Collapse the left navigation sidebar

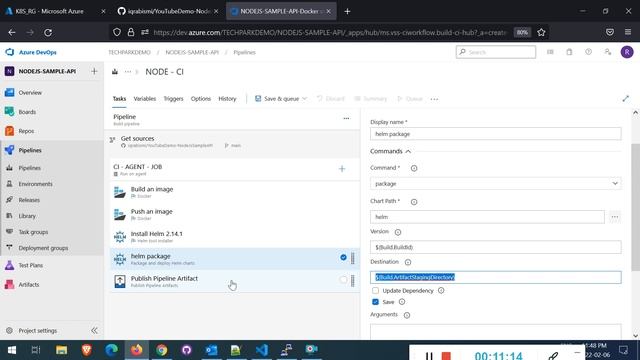[94, 330]
